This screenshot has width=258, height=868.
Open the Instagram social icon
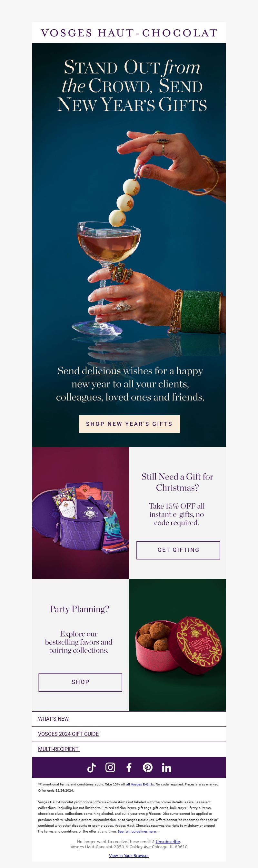(x=110, y=767)
